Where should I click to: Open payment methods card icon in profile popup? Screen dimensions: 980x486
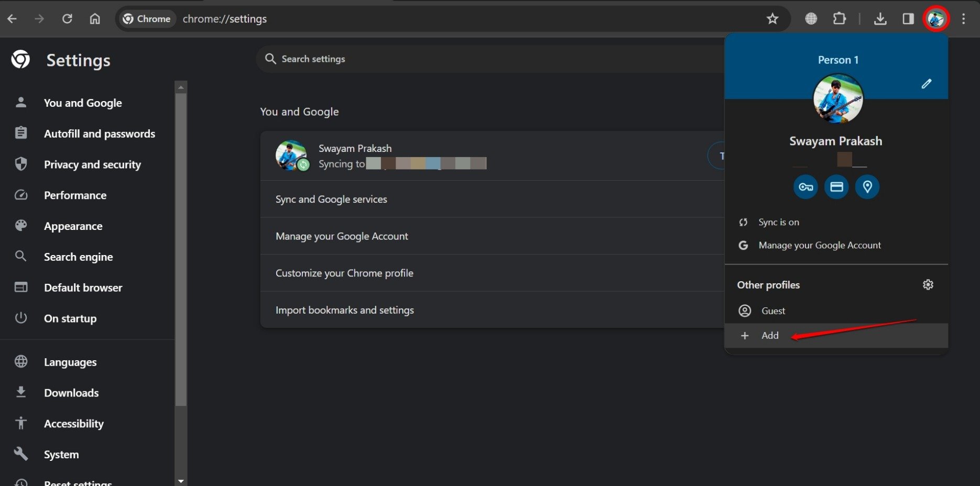click(836, 186)
